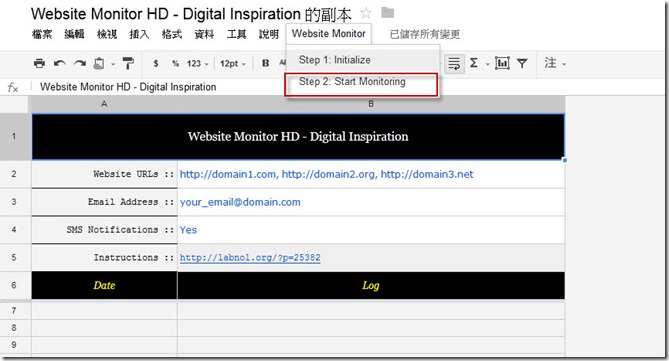This screenshot has width=669, height=361.
Task: Select the Paint format roller icon
Action: [x=128, y=64]
